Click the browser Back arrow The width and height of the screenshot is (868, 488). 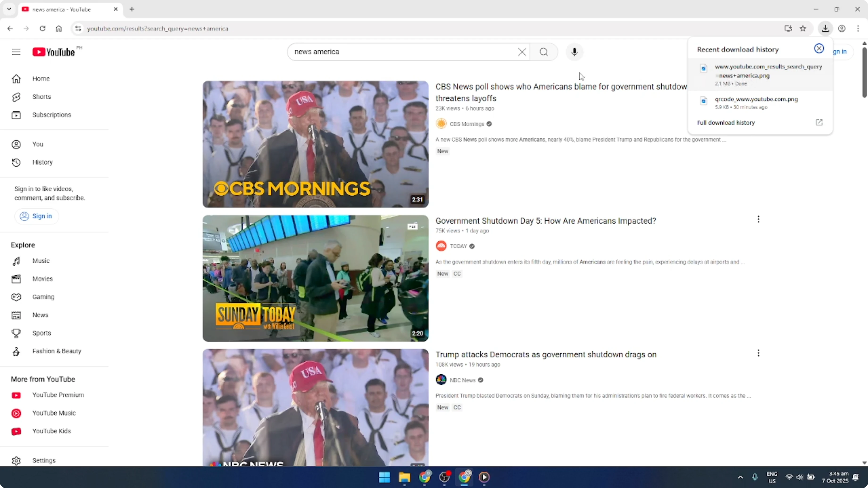(x=10, y=29)
